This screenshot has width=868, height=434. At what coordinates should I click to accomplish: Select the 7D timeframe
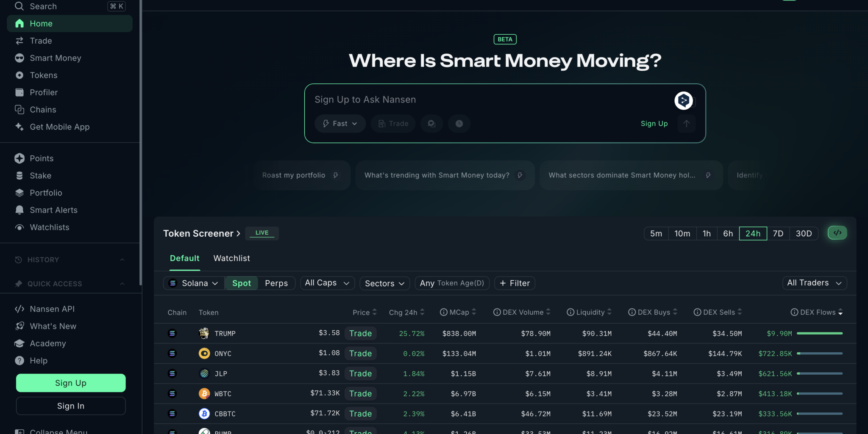click(778, 233)
